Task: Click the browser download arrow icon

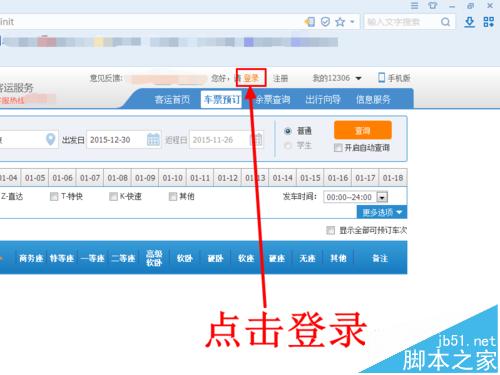Action: coord(469,22)
